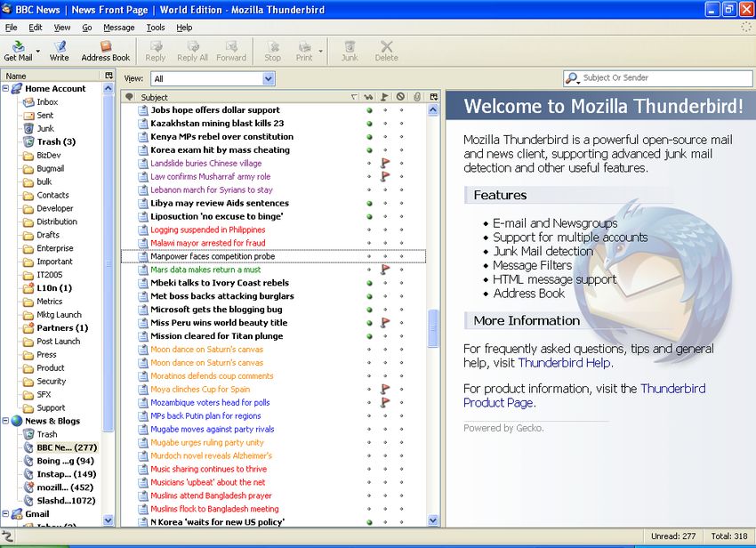Open the Tools menu
This screenshot has height=548, width=756.
tap(156, 28)
